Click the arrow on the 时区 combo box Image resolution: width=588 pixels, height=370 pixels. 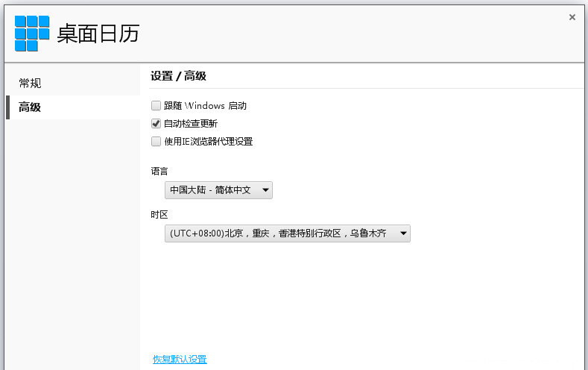402,233
